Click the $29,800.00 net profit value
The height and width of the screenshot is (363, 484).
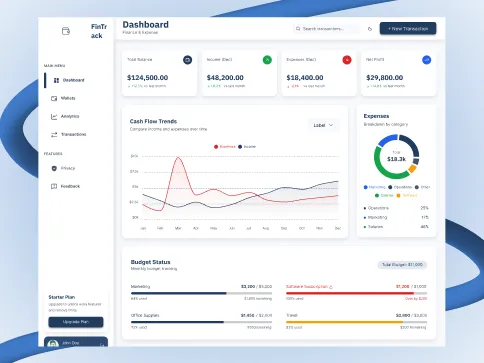pos(384,78)
